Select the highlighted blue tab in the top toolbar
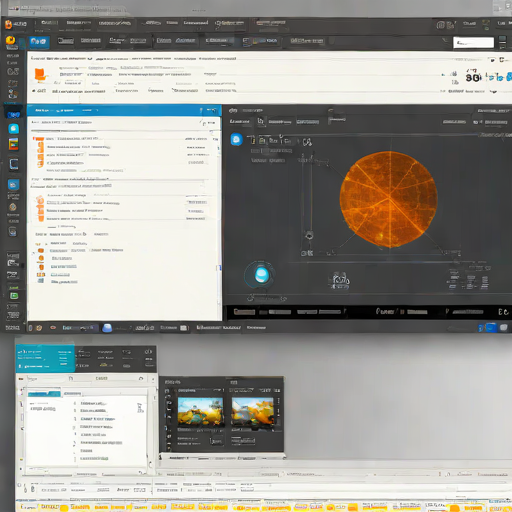Image resolution: width=512 pixels, height=512 pixels. (x=39, y=42)
